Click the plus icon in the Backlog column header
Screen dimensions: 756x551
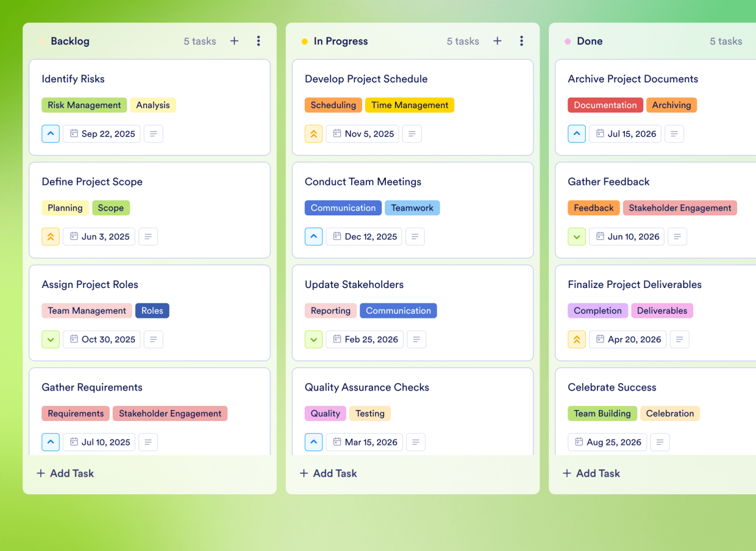coord(234,41)
